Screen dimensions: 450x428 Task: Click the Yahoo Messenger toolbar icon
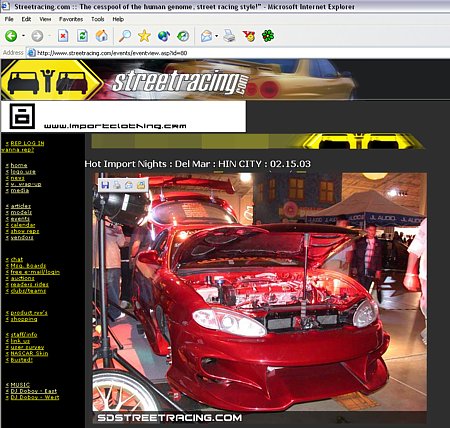[x=249, y=36]
